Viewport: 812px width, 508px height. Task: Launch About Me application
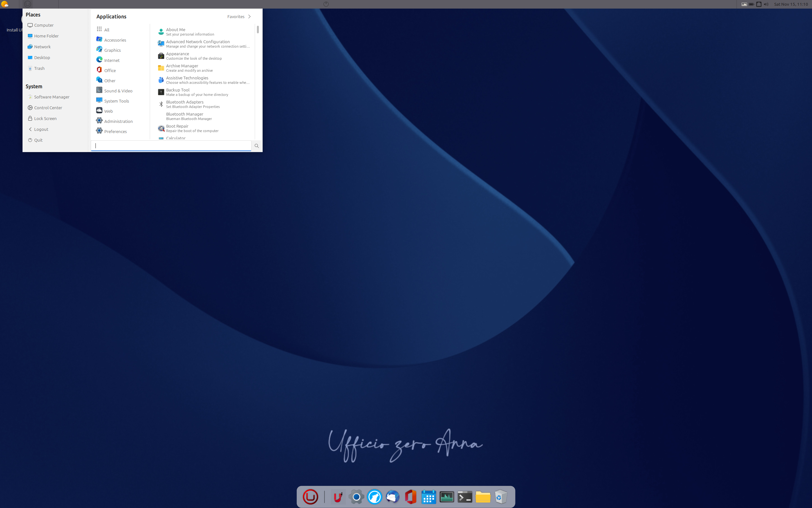pos(204,31)
